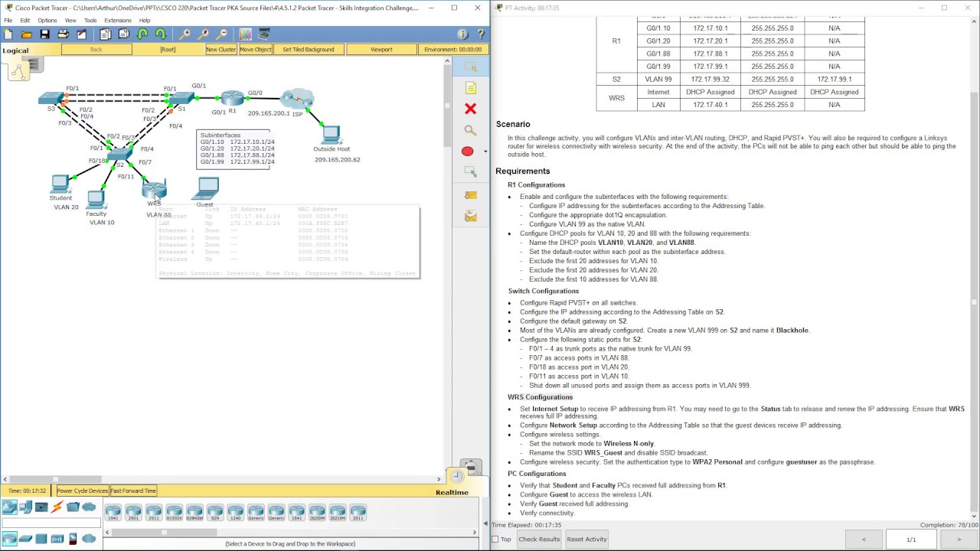Zoom in on the workspace
This screenshot has height=551, width=980.
click(185, 34)
